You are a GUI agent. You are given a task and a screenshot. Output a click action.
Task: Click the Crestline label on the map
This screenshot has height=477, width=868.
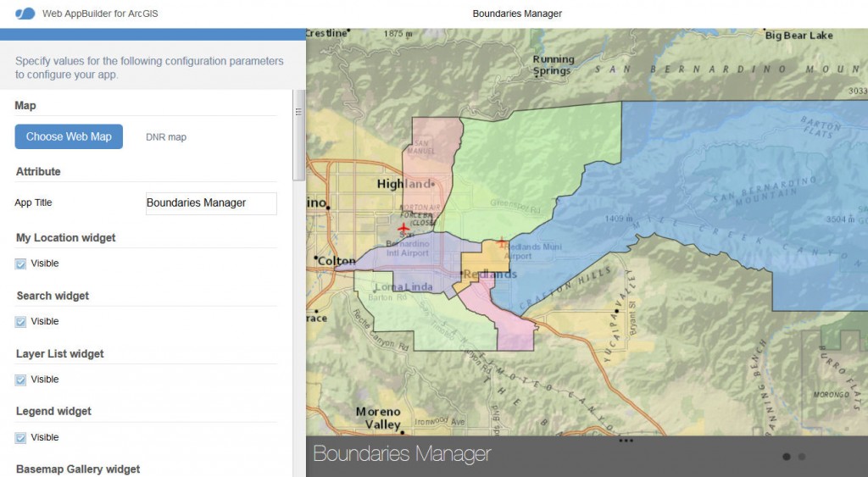point(326,33)
